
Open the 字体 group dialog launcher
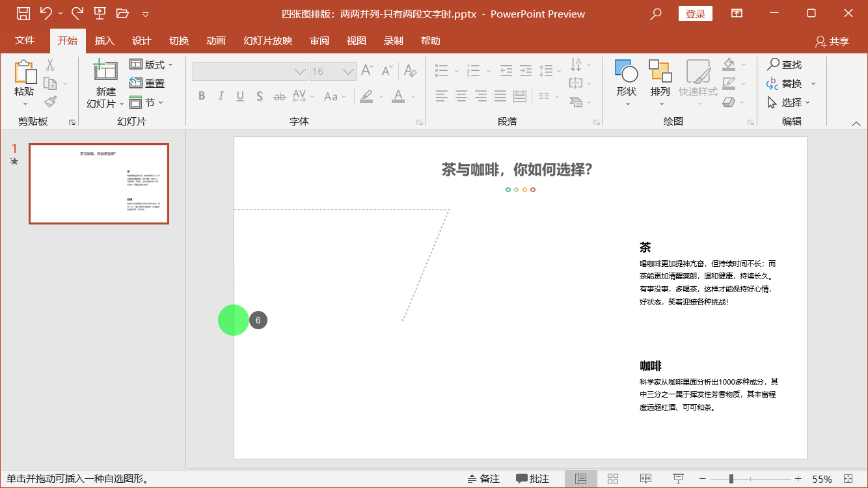tap(420, 122)
